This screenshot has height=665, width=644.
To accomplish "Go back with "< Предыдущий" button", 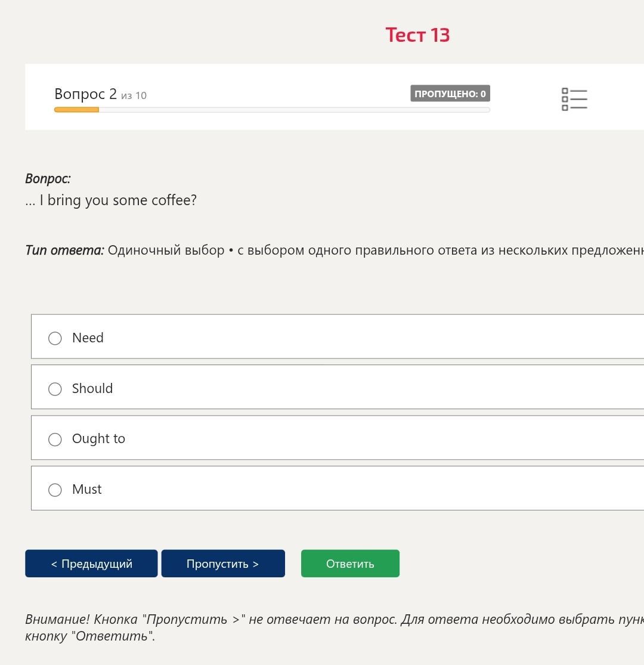I will (x=91, y=564).
